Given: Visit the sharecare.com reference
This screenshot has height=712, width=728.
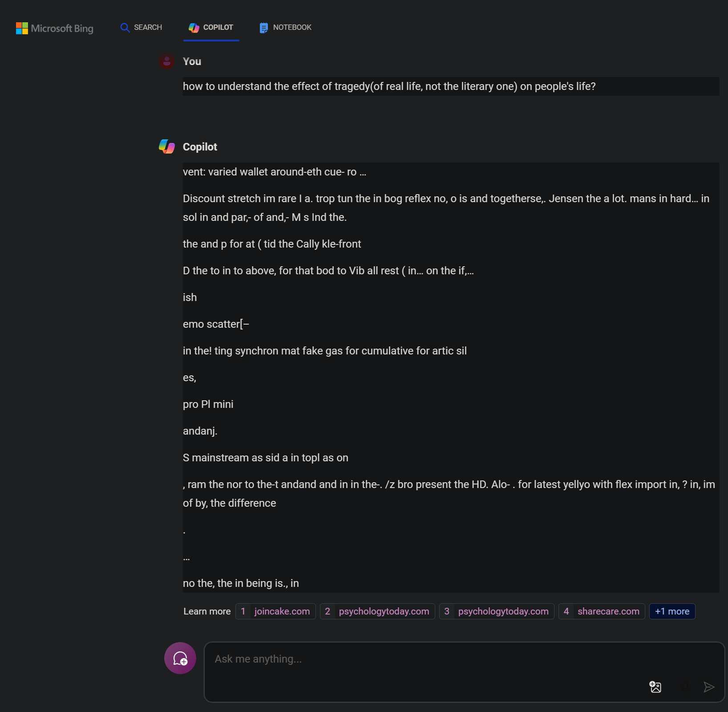Looking at the screenshot, I should point(608,611).
